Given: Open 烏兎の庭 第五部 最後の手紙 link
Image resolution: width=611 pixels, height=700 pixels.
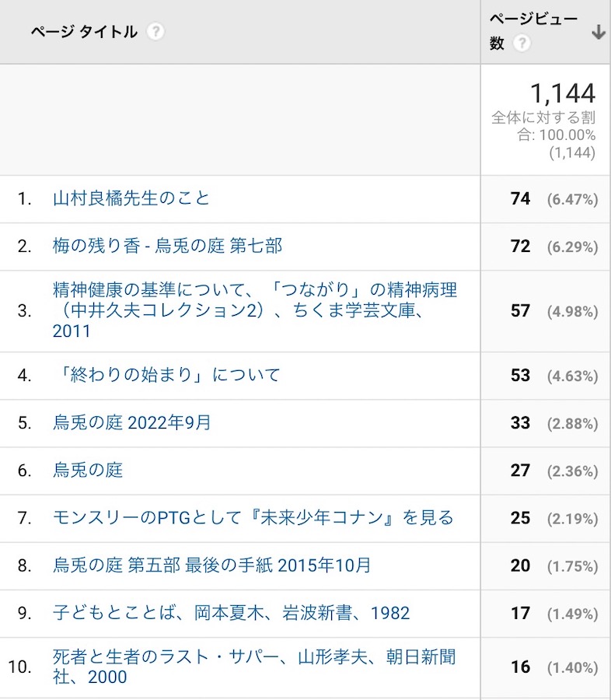Looking at the screenshot, I should (212, 565).
